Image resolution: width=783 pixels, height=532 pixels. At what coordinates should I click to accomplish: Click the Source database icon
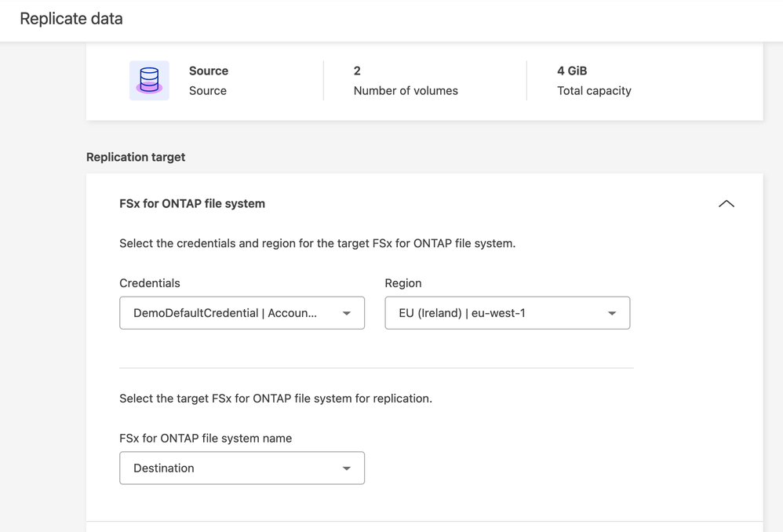coord(149,81)
